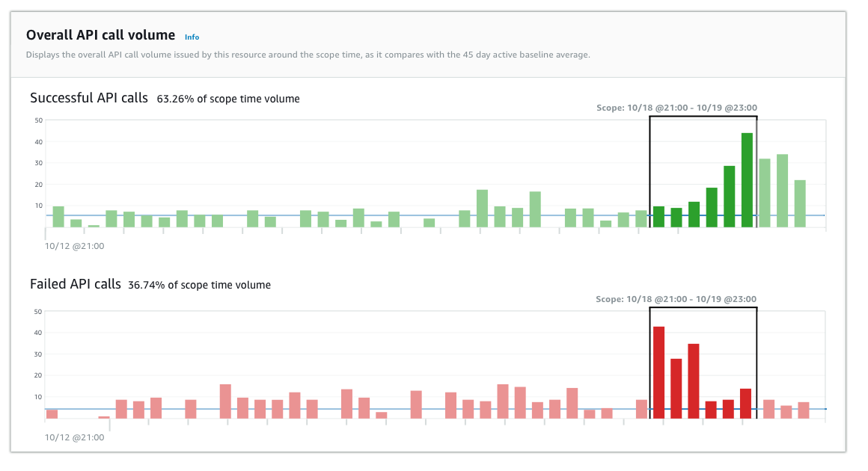Select the leftmost light green bar

(x=58, y=217)
